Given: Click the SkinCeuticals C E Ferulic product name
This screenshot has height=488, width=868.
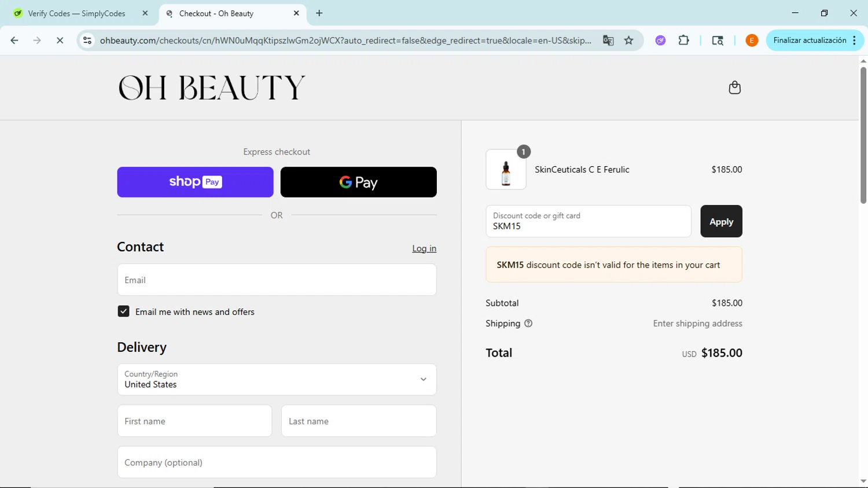Looking at the screenshot, I should pos(582,170).
